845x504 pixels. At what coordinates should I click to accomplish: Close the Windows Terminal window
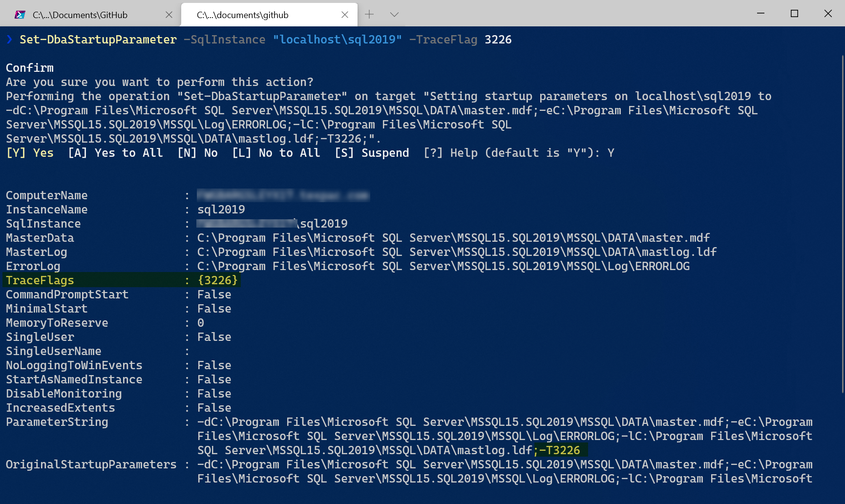click(828, 14)
